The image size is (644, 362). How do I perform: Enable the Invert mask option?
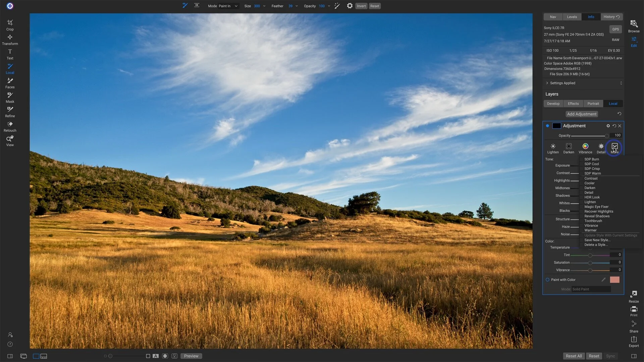tap(361, 6)
